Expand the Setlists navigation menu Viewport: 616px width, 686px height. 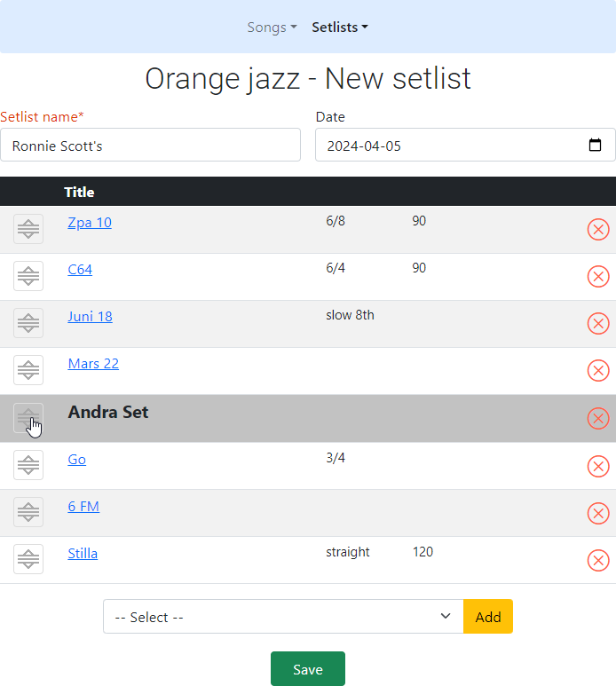coord(339,28)
